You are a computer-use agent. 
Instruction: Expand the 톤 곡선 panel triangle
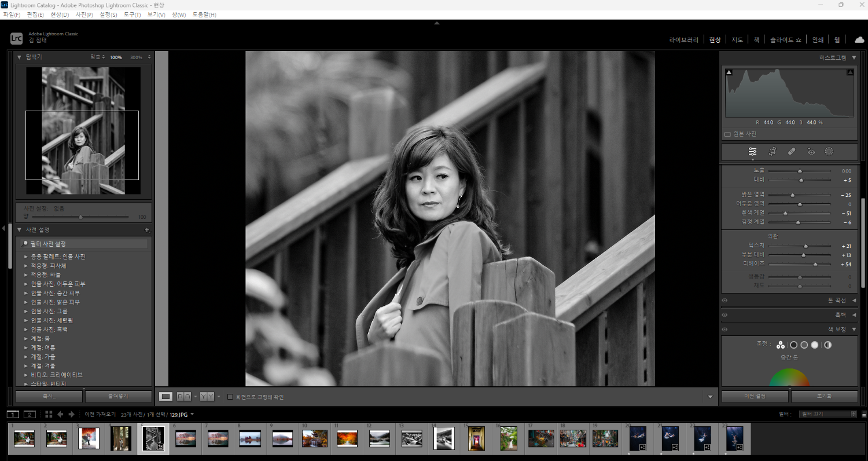[854, 300]
